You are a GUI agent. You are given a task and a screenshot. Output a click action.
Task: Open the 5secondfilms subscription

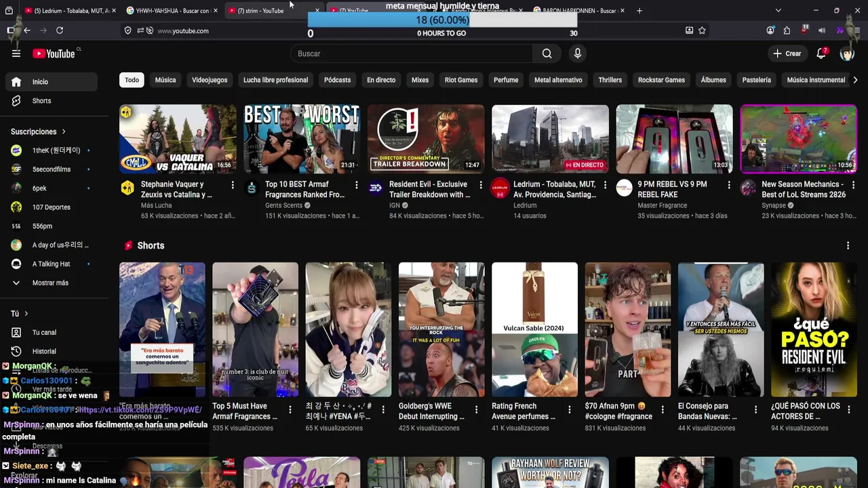(x=52, y=169)
